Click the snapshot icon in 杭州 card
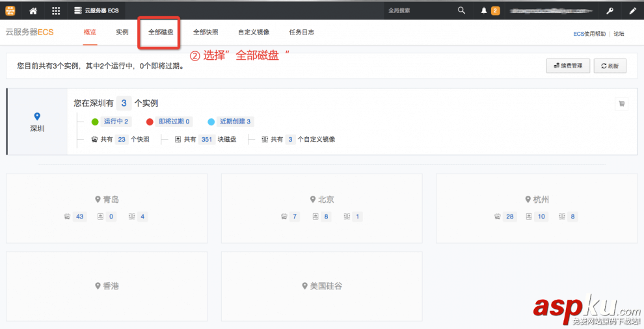The image size is (644, 329). tap(498, 217)
